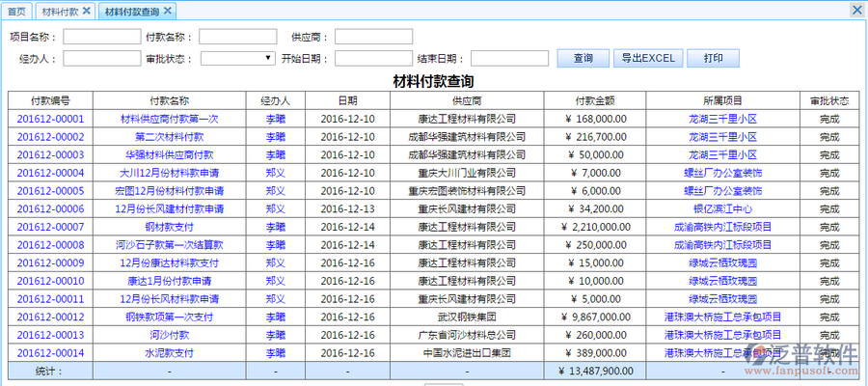
Task: Click the 打印 button
Action: 713,58
